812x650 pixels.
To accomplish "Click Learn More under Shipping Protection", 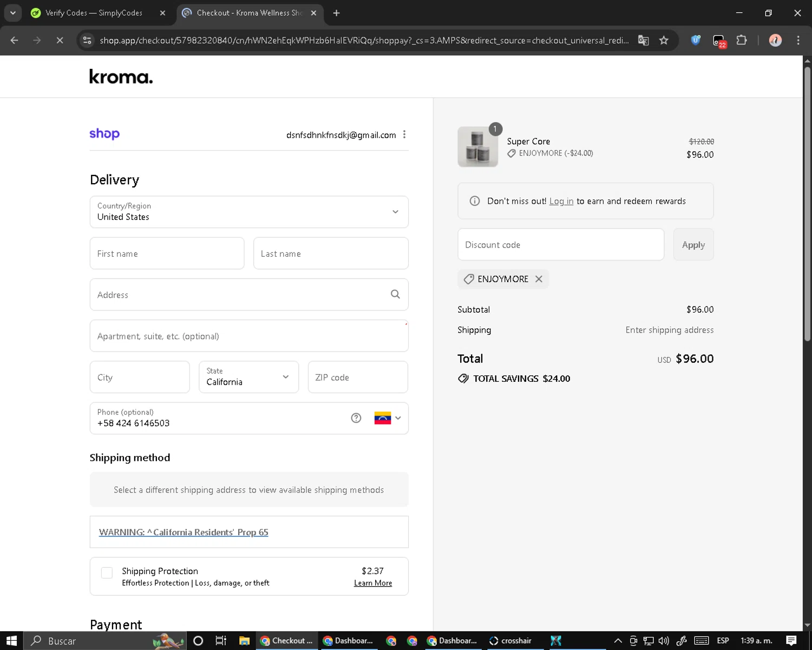I will tap(373, 583).
